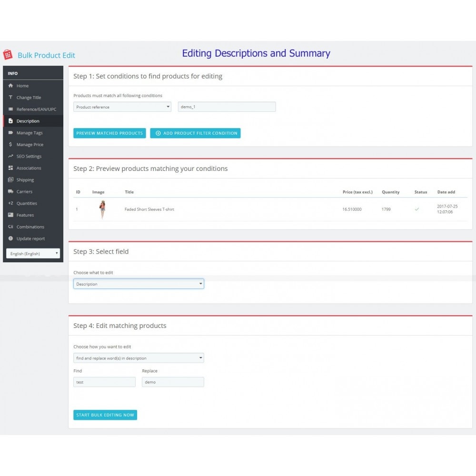Click the Carriers truck icon
This screenshot has width=476, height=476.
click(x=10, y=191)
